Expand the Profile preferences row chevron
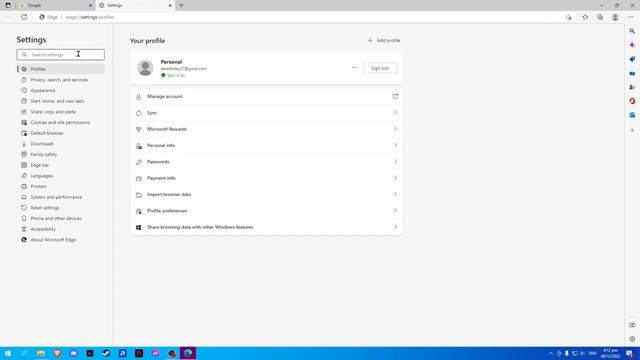Screen dimensions: 640x360 click(395, 211)
